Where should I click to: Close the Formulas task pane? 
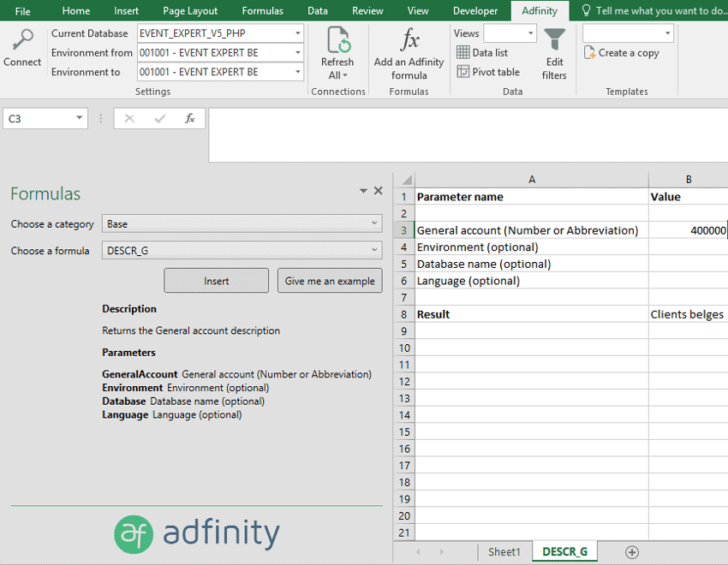tap(379, 191)
